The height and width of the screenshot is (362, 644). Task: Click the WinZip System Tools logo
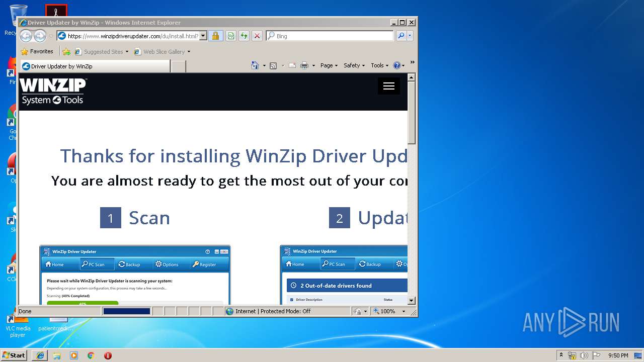(53, 92)
